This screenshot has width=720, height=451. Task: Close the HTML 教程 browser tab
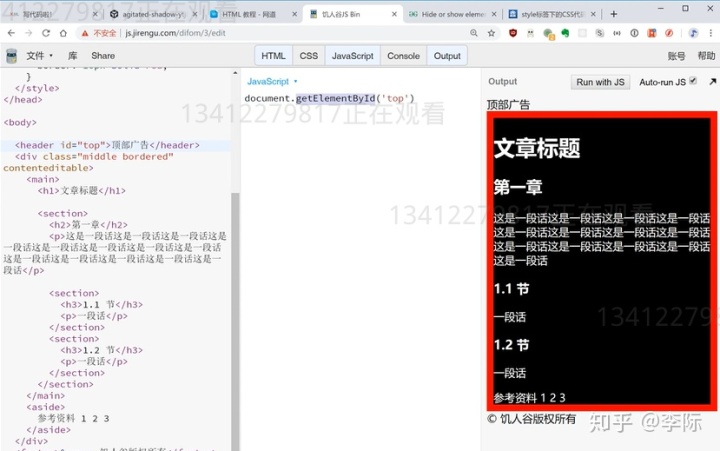pos(295,14)
